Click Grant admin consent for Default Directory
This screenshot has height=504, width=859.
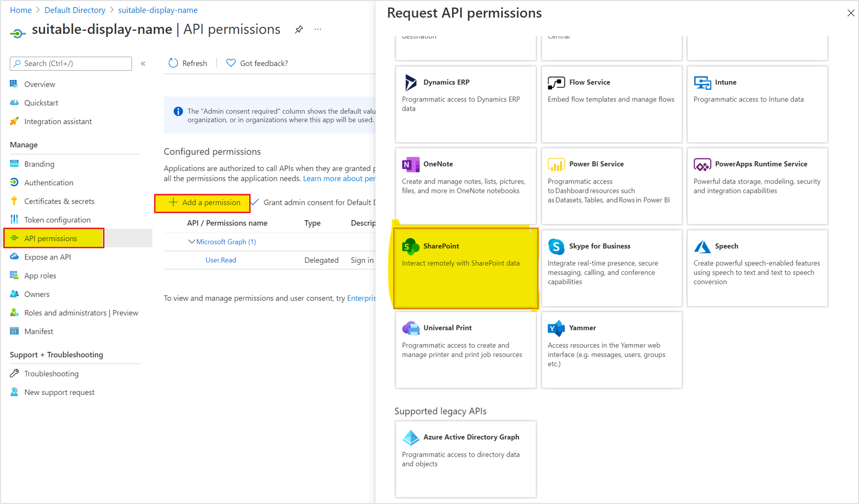314,202
